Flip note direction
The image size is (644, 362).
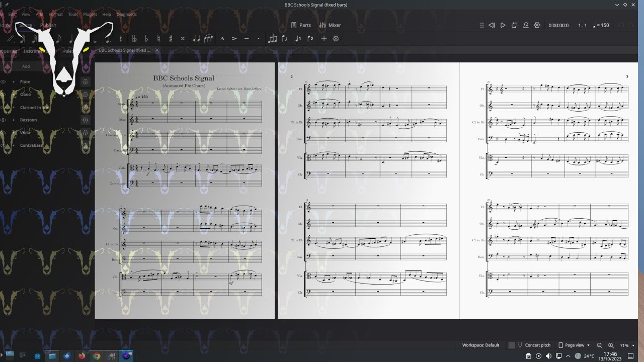285,39
